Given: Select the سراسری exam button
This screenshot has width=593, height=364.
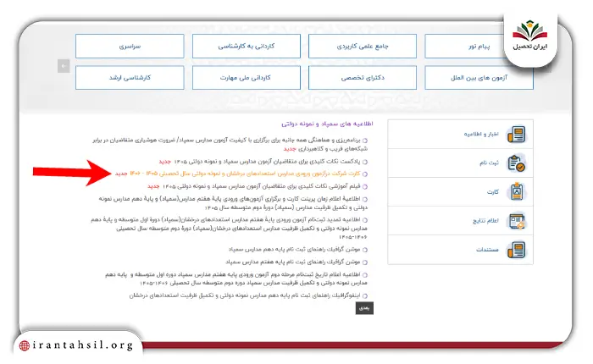Looking at the screenshot, I should [x=130, y=46].
